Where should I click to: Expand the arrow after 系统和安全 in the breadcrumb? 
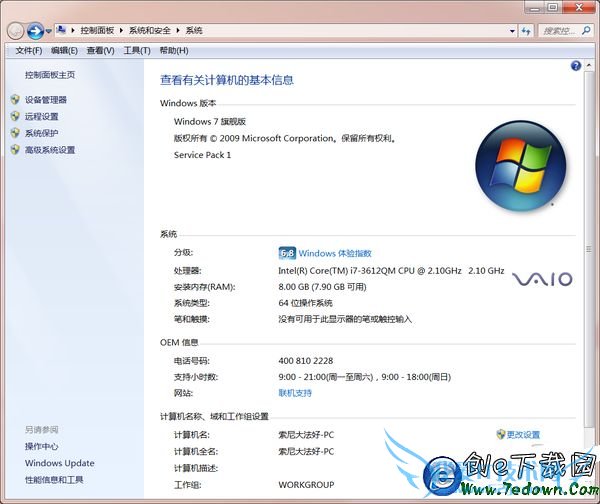(178, 30)
